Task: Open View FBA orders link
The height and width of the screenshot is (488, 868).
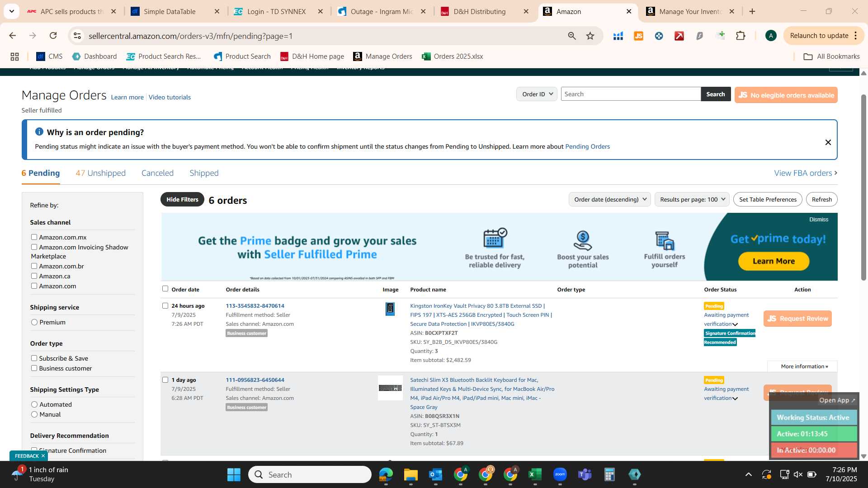Action: pyautogui.click(x=806, y=173)
